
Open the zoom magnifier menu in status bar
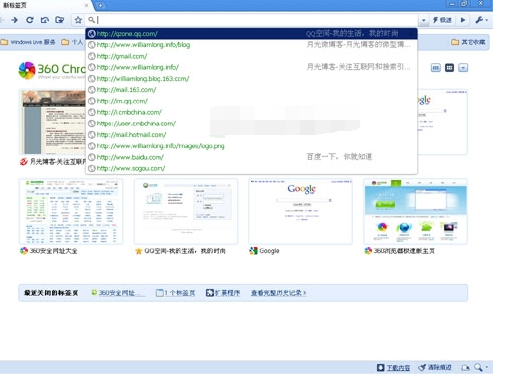481,368
